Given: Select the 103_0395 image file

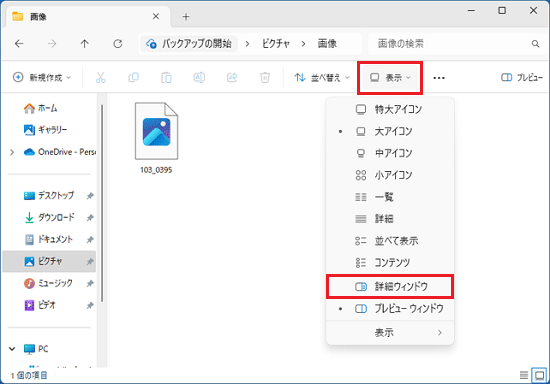Looking at the screenshot, I should [x=156, y=138].
